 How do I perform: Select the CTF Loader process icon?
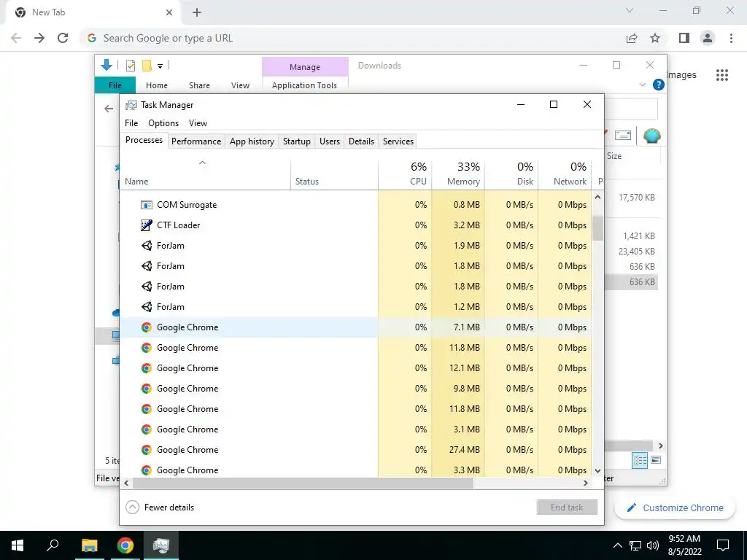pyautogui.click(x=146, y=225)
